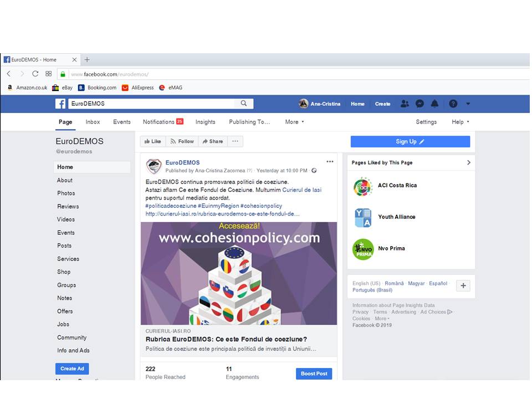Open a new browser tab with plus

pos(87,60)
